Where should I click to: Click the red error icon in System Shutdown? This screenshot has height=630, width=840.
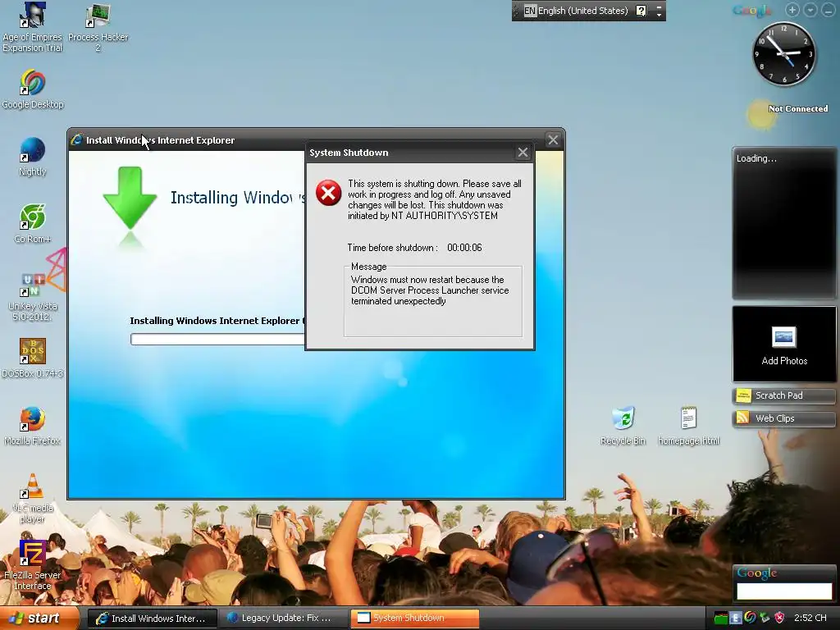328,193
